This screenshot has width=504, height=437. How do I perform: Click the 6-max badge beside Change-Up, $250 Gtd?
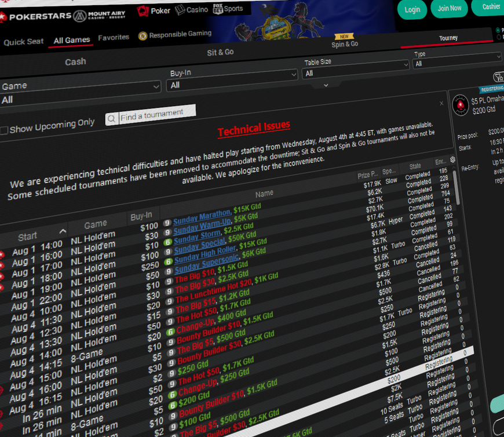[173, 395]
